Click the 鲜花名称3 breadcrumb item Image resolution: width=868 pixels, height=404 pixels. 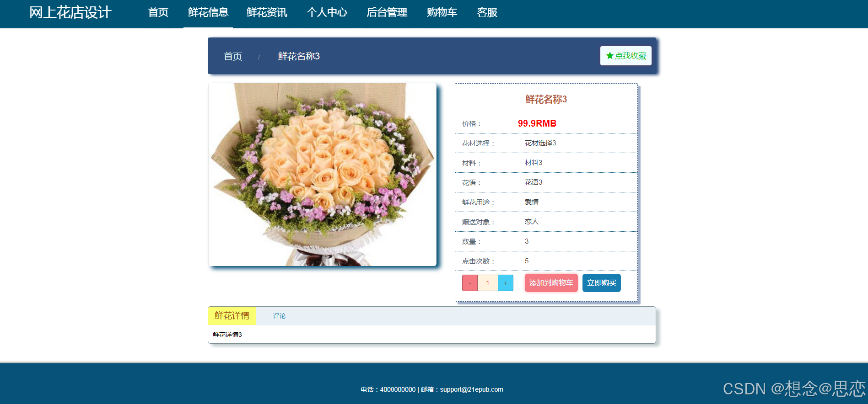tap(299, 56)
